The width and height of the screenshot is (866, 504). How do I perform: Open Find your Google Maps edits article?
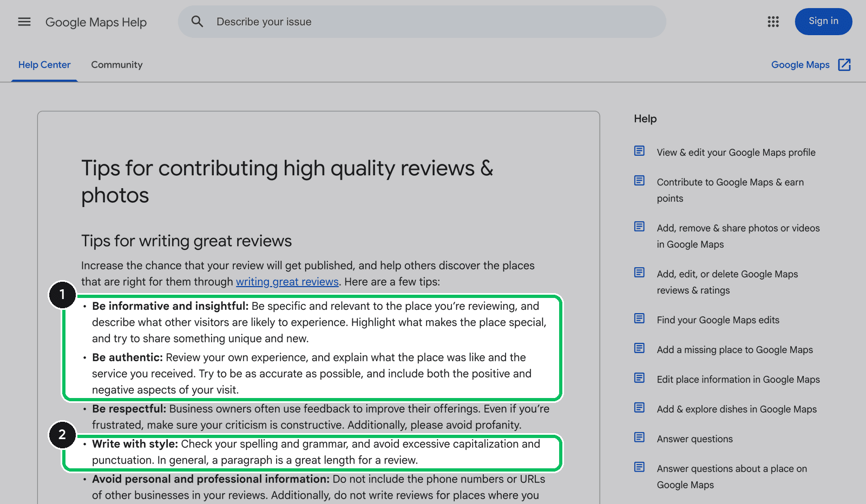pos(718,320)
